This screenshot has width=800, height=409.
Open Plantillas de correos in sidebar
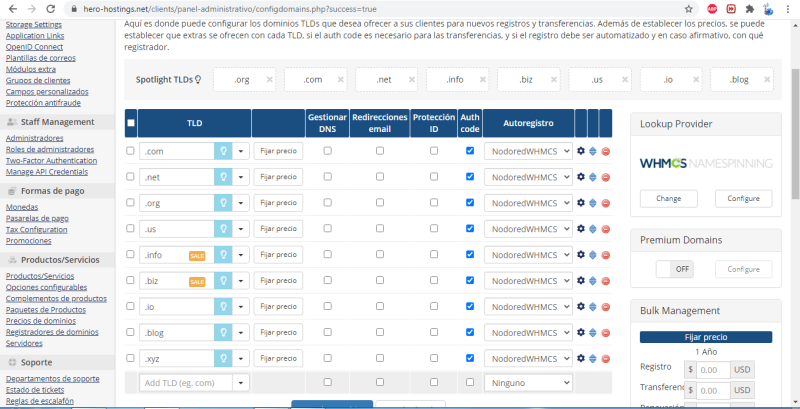pos(41,58)
